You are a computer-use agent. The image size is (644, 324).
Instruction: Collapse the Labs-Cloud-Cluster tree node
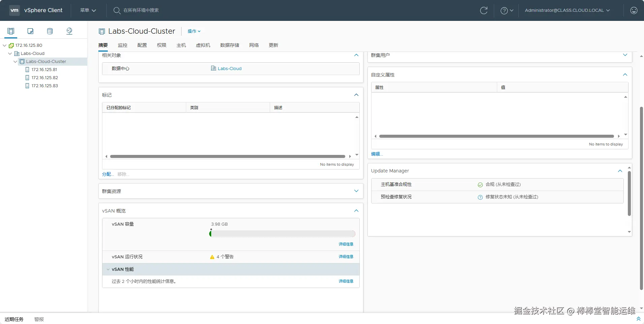(x=15, y=62)
